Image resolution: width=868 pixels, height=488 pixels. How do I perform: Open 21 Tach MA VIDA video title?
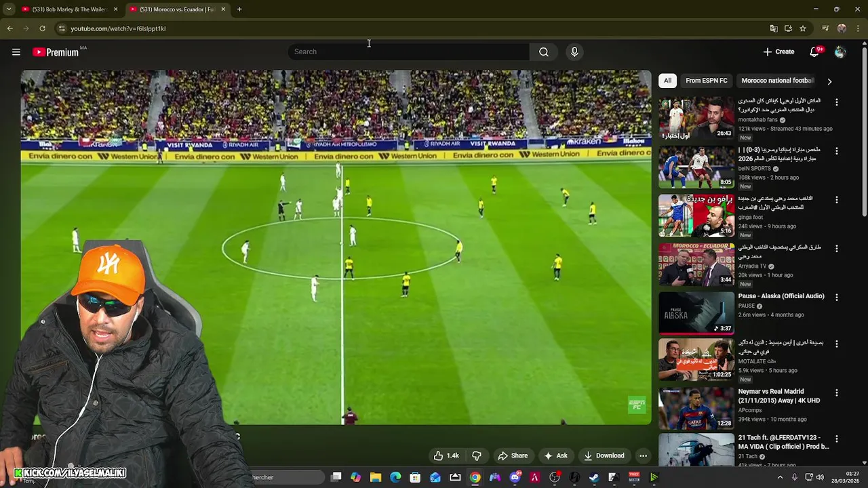(x=783, y=442)
